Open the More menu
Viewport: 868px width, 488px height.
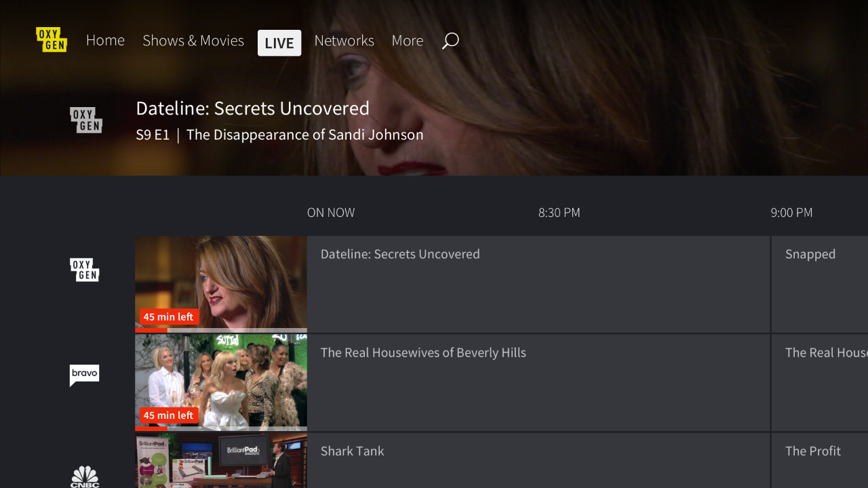tap(408, 41)
